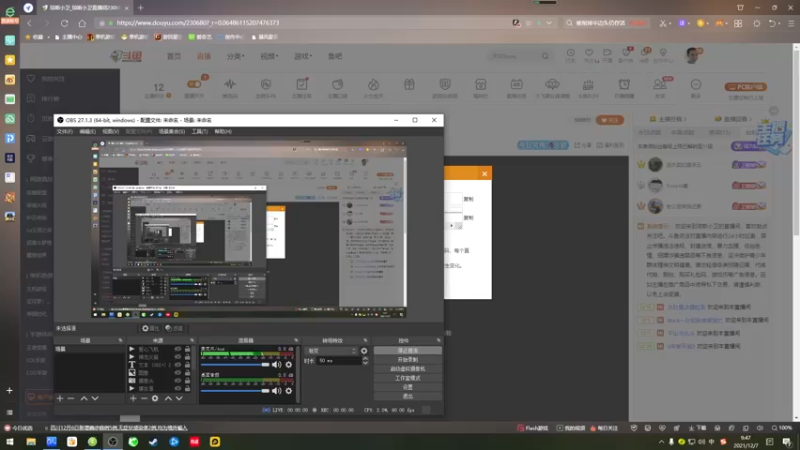Image resolution: width=800 pixels, height=450 pixels.
Task: Open the 文件(F) menu in OBS
Action: (64, 132)
